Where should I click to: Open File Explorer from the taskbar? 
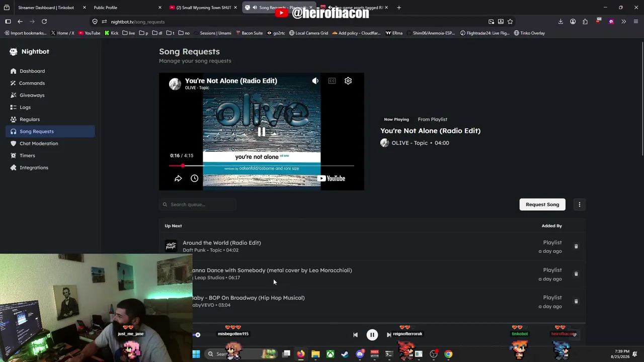click(315, 354)
